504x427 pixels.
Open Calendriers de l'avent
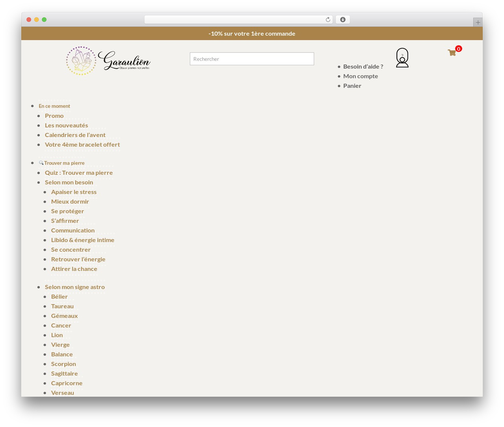75,135
